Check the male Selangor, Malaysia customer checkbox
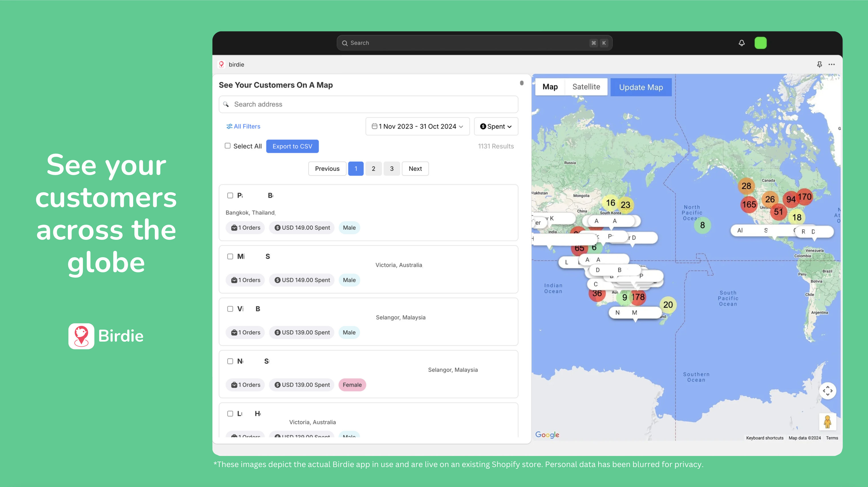This screenshot has width=868, height=487. tap(230, 309)
